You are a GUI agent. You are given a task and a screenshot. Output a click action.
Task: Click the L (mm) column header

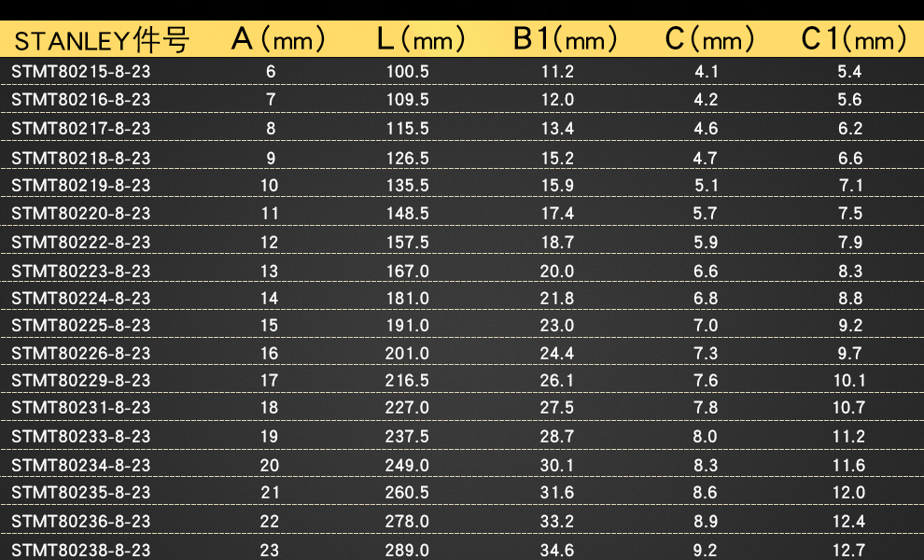pos(420,40)
